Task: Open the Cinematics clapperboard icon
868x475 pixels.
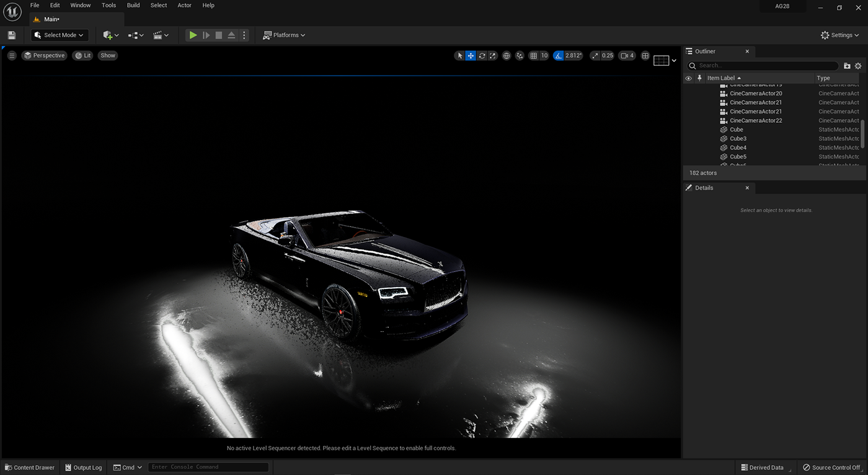Action: [157, 35]
